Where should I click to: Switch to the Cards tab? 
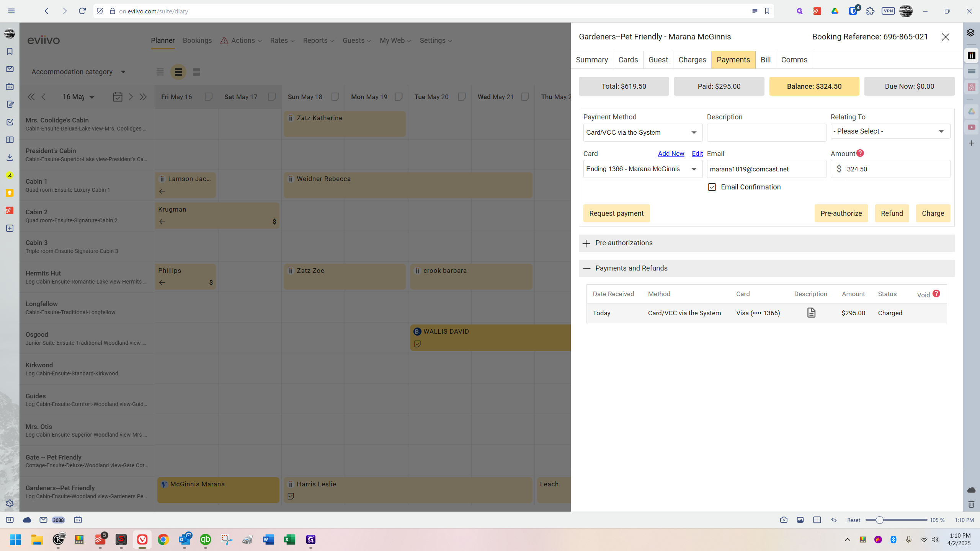point(628,60)
